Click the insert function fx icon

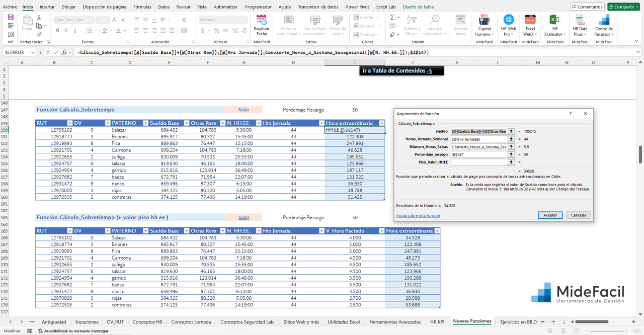[64, 52]
